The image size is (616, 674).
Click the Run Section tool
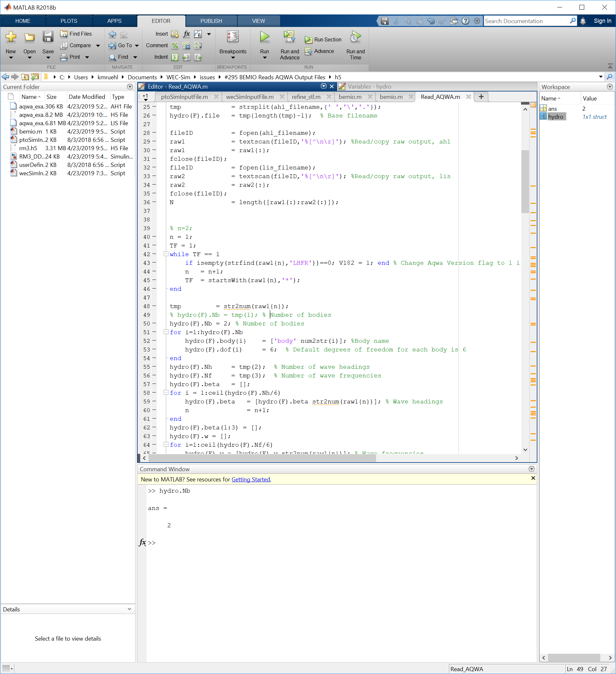click(322, 39)
